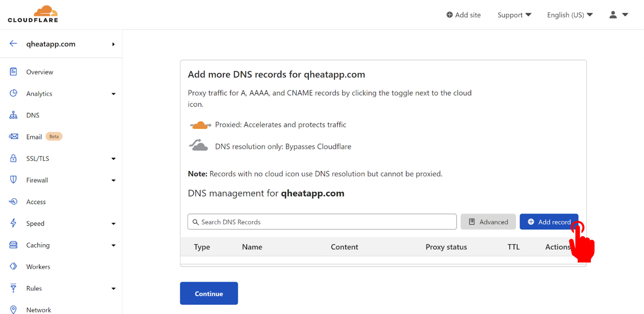The image size is (644, 314).
Task: Expand the Firewall submenu arrow
Action: point(113,181)
